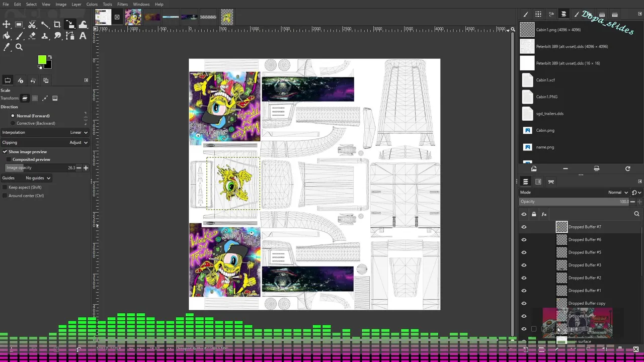
Task: Click the Recreate preview refresh icon
Action: tap(627, 169)
